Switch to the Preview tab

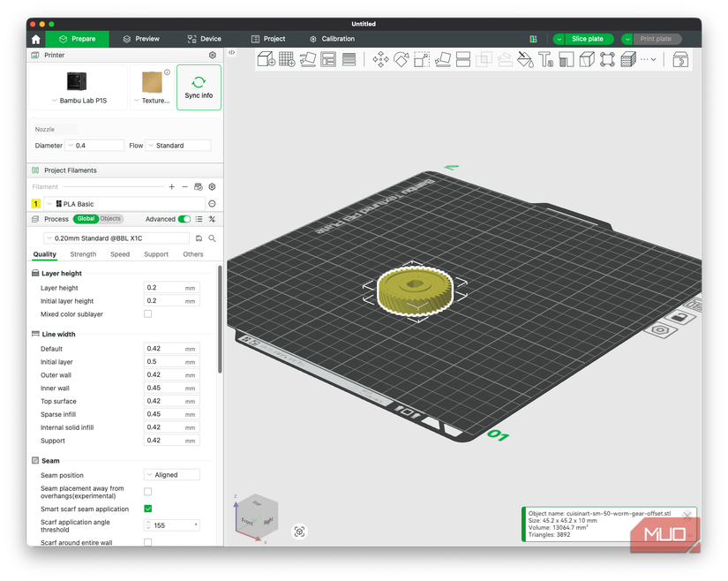click(141, 39)
